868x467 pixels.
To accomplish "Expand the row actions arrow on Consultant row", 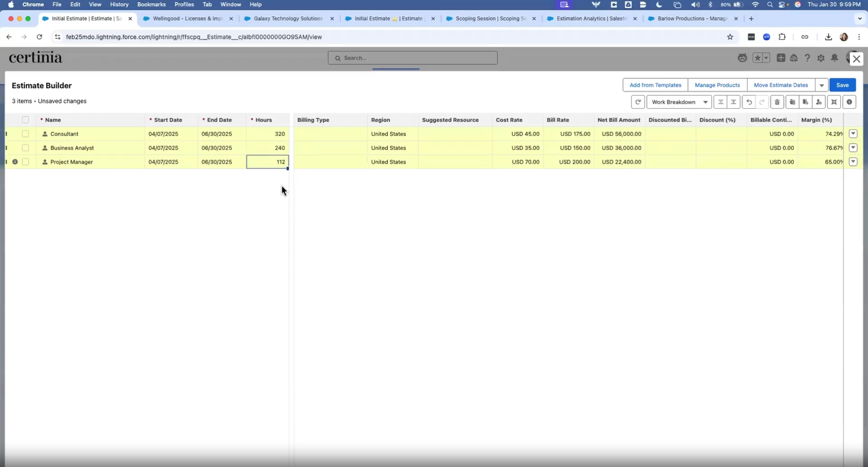I will 854,134.
